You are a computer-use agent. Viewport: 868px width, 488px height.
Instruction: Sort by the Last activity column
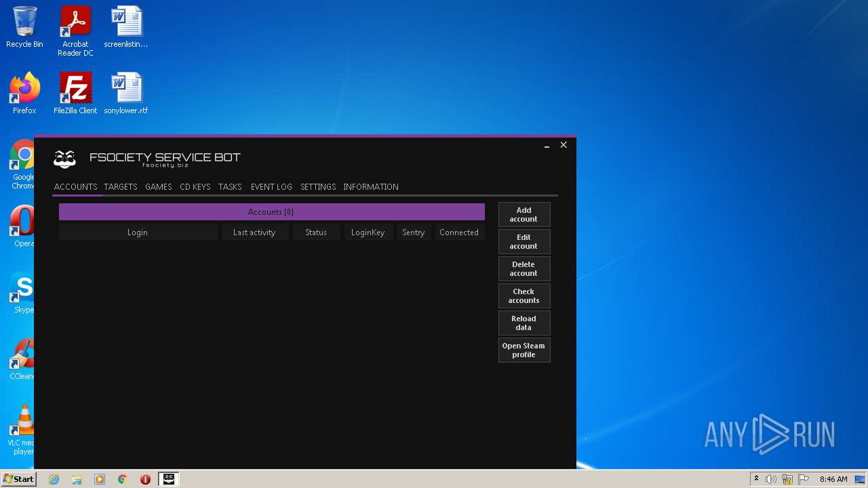click(x=255, y=232)
